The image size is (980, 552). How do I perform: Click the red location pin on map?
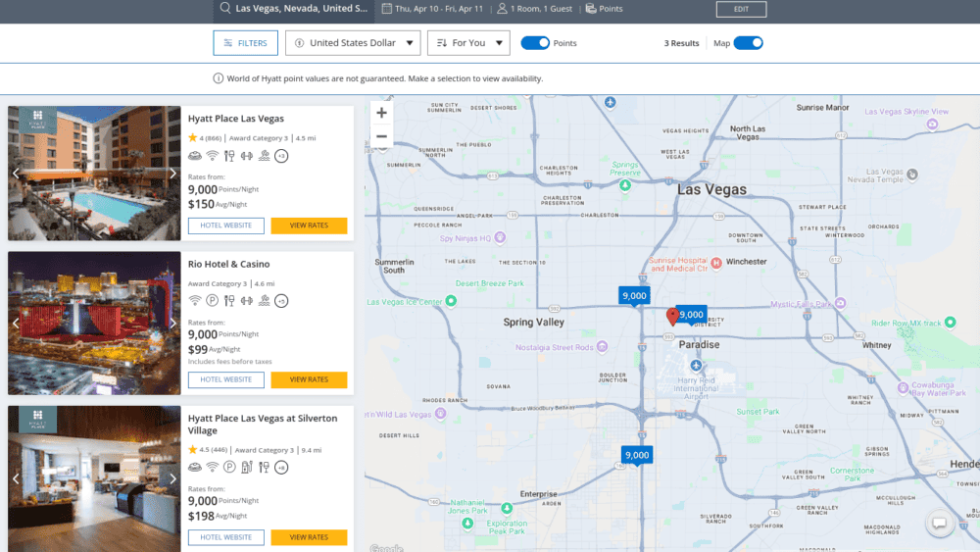tap(672, 317)
